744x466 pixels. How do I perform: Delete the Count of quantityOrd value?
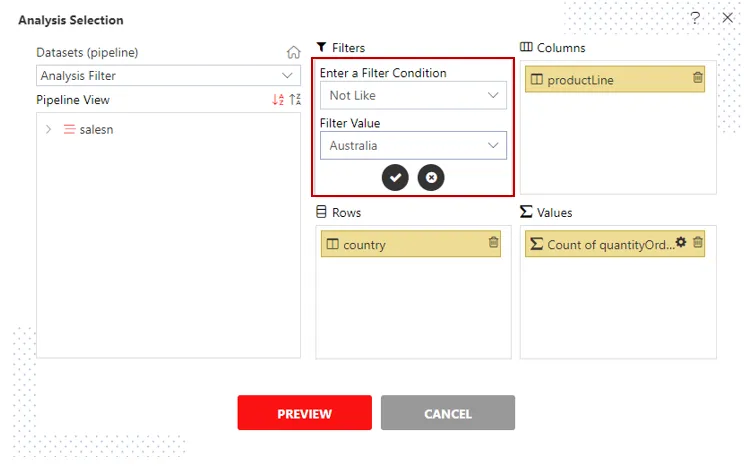click(x=698, y=242)
